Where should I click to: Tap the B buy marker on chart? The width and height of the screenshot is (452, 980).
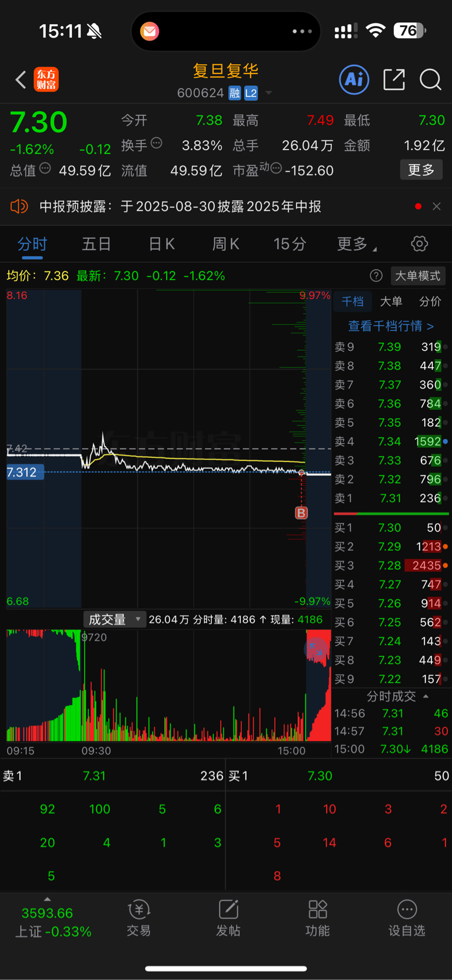(x=301, y=513)
